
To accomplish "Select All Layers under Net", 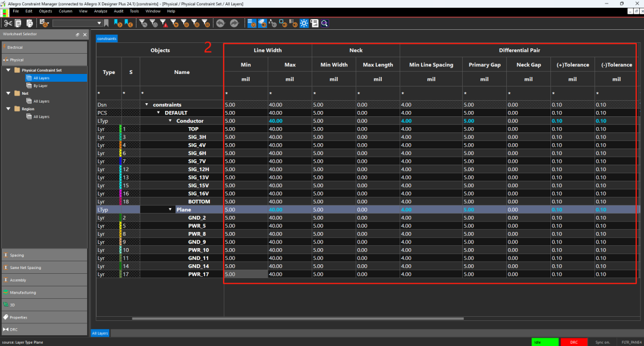I will click(41, 101).
